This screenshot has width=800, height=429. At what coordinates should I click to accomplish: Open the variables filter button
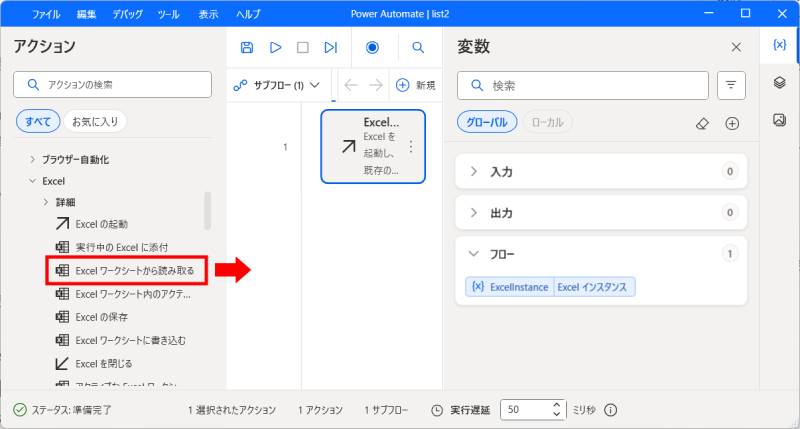click(x=731, y=85)
